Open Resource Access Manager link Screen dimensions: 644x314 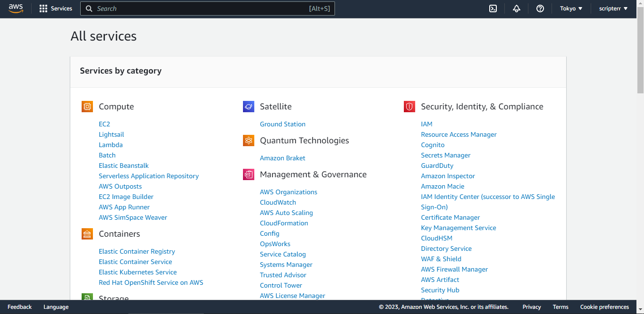[x=459, y=134]
